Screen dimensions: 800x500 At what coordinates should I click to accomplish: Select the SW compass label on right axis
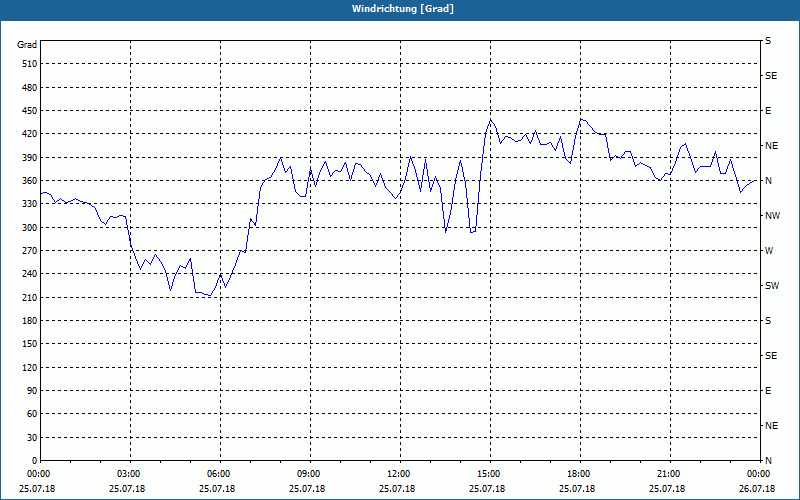pyautogui.click(x=772, y=286)
